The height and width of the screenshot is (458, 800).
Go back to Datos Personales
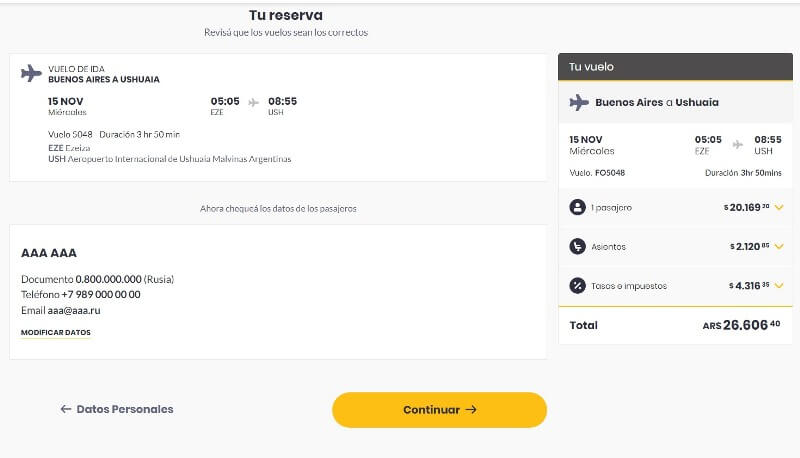[x=117, y=409]
